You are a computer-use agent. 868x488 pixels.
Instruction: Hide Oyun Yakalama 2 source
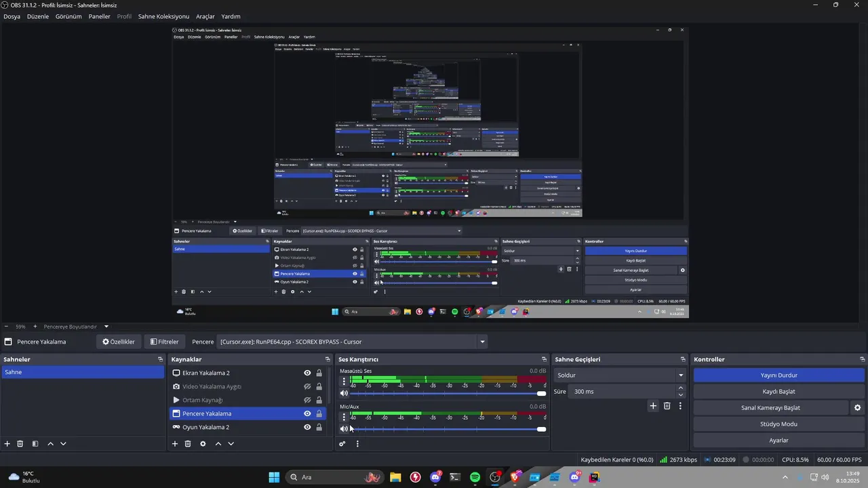(307, 427)
